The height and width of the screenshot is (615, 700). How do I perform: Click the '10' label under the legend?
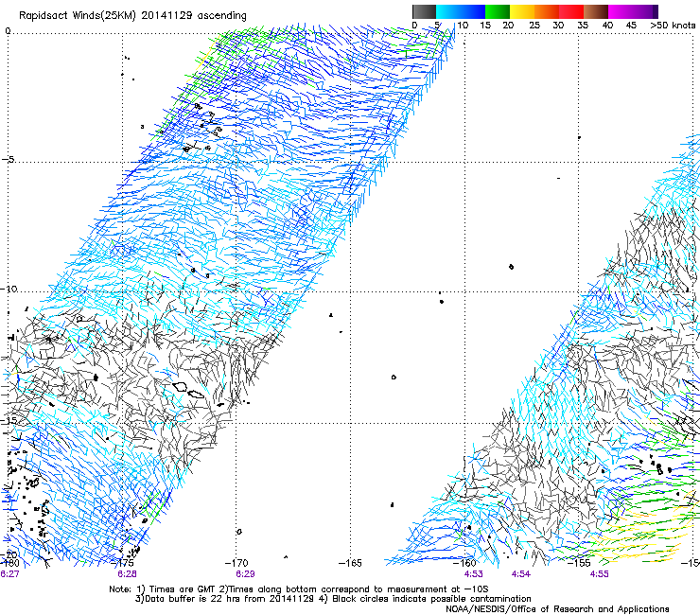[463, 26]
